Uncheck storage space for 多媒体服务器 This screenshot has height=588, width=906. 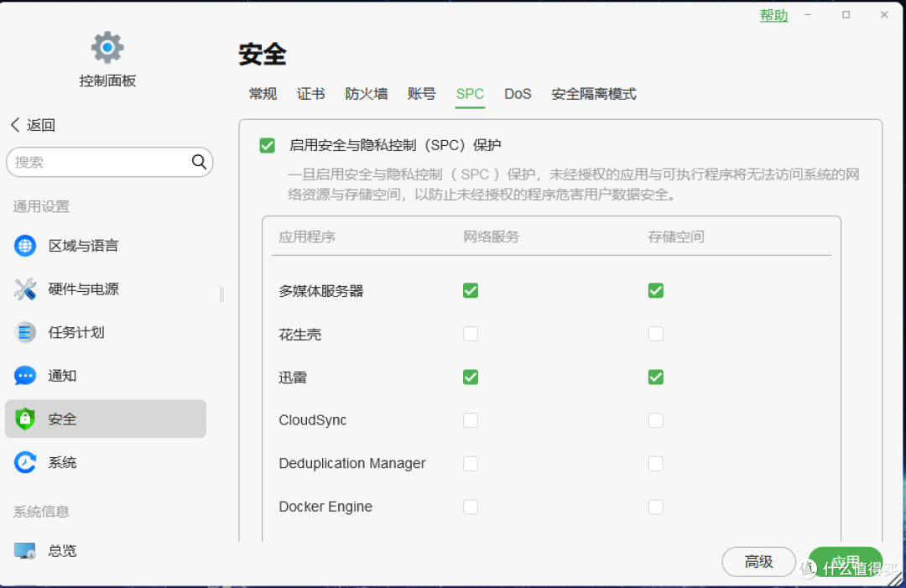click(656, 290)
